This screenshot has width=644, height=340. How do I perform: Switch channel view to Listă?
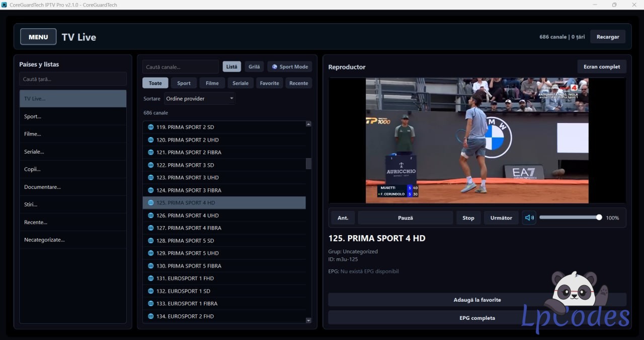click(x=232, y=66)
